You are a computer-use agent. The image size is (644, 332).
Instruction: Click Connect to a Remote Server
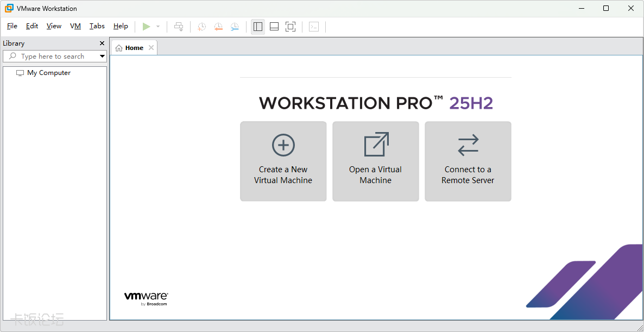(x=468, y=161)
